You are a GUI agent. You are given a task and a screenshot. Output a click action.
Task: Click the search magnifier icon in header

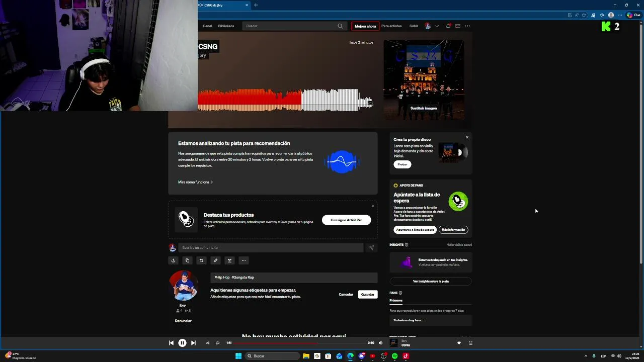[340, 26]
